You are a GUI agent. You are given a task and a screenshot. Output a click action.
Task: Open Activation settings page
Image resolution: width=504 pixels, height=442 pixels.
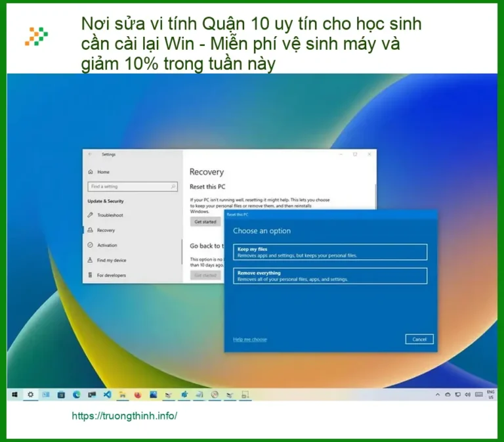pyautogui.click(x=107, y=245)
